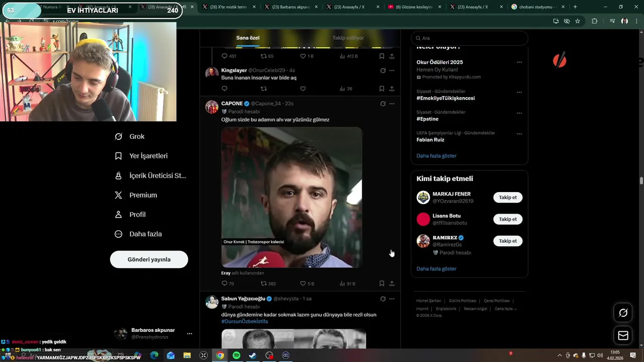View CAPONE post's 91 B analytics
The width and height of the screenshot is (644, 362).
(x=347, y=284)
